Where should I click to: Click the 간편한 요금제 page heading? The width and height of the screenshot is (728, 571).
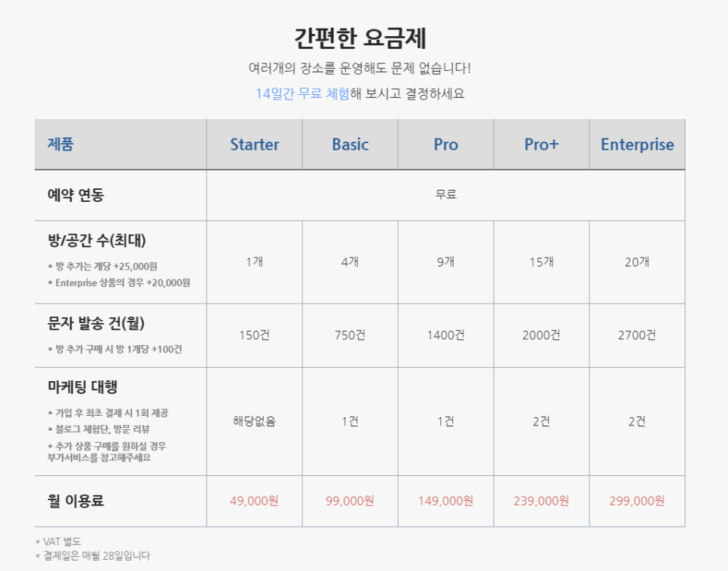[360, 38]
